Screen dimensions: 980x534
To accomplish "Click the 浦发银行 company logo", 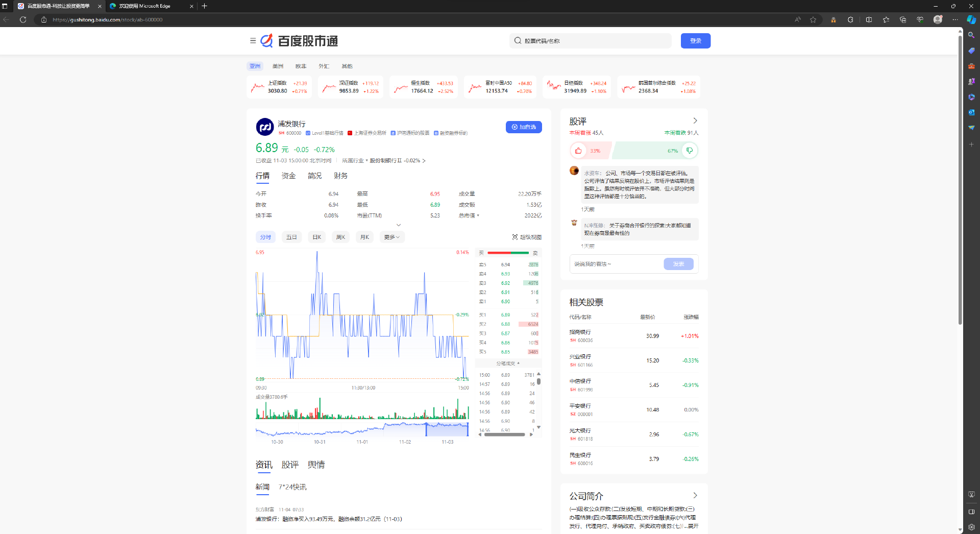I will tap(265, 127).
